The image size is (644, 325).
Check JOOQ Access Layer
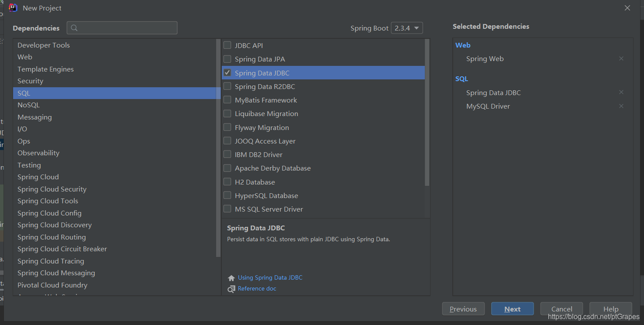pos(227,141)
